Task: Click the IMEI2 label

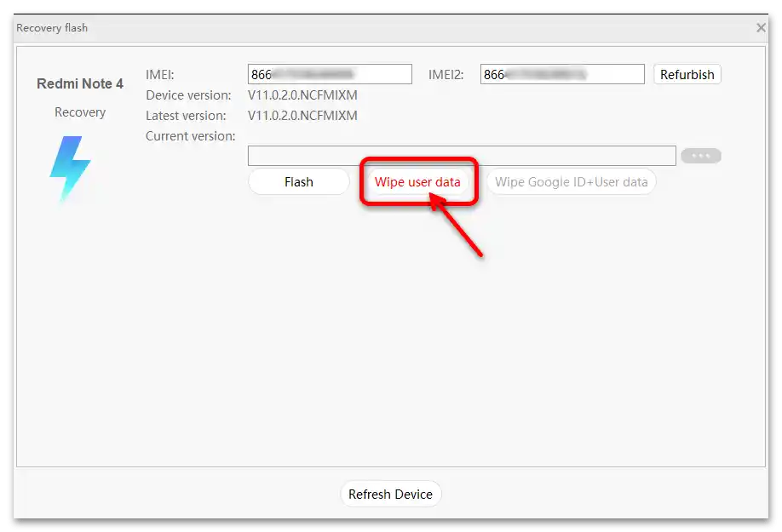Action: tap(446, 75)
